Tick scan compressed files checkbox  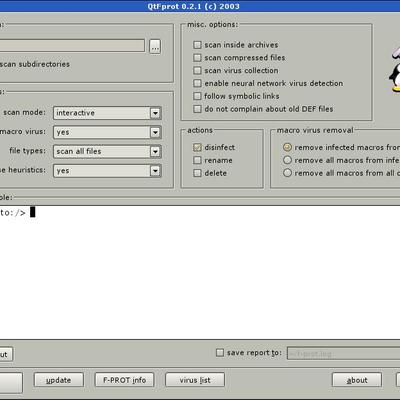coord(197,58)
